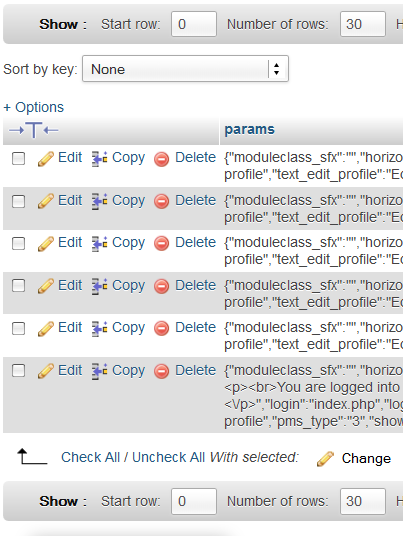This screenshot has height=536, width=403.
Task: Click the pencil Edit icon in fourth row
Action: pos(46,286)
